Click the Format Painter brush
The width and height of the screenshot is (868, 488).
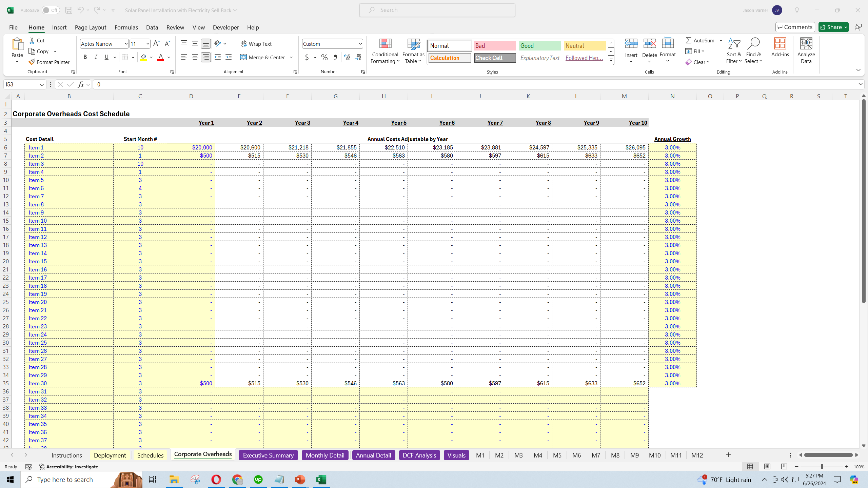coord(49,62)
